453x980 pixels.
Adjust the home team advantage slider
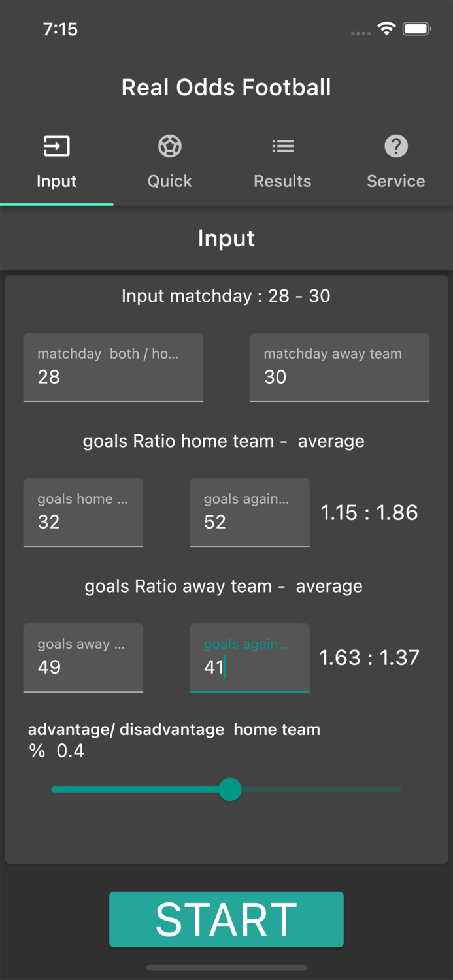point(230,790)
